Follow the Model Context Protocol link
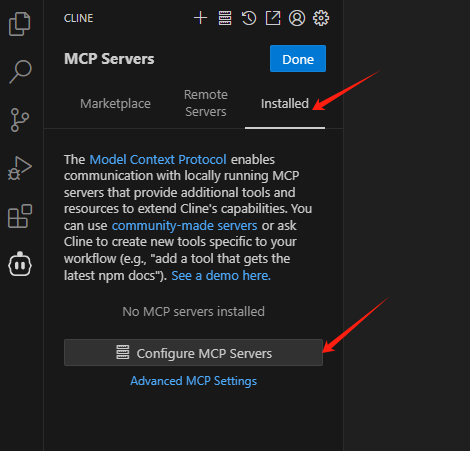The image size is (470, 451). pyautogui.click(x=158, y=160)
